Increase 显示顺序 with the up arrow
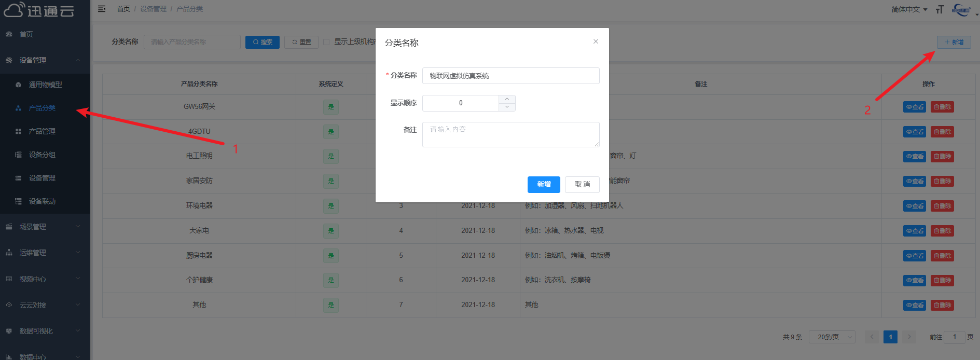Screen dimensions: 980x360 click(x=507, y=99)
